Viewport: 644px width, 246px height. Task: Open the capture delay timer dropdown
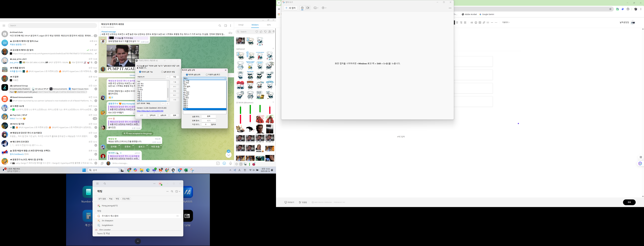[324, 8]
